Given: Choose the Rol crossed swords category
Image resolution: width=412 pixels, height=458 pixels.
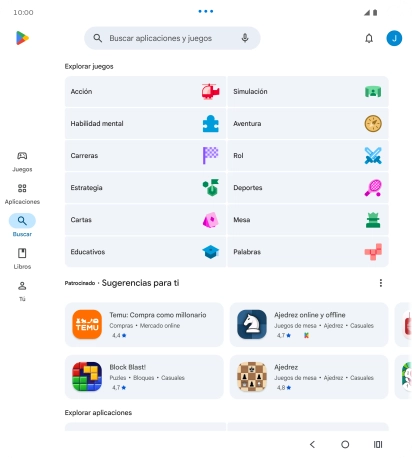Looking at the screenshot, I should coord(308,156).
